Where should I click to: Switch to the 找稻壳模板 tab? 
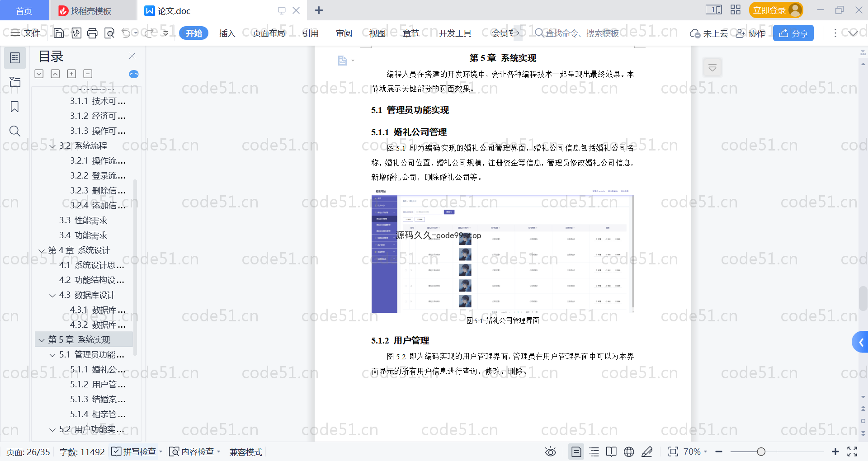click(90, 11)
